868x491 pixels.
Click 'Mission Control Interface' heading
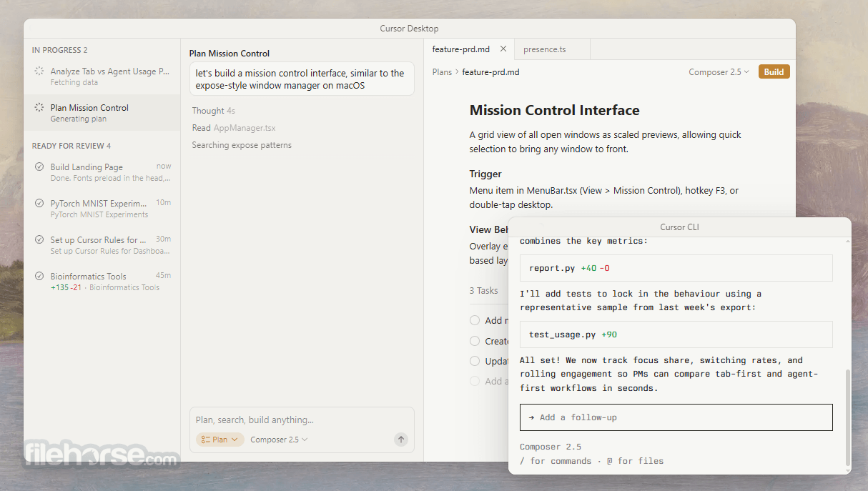[x=554, y=111]
